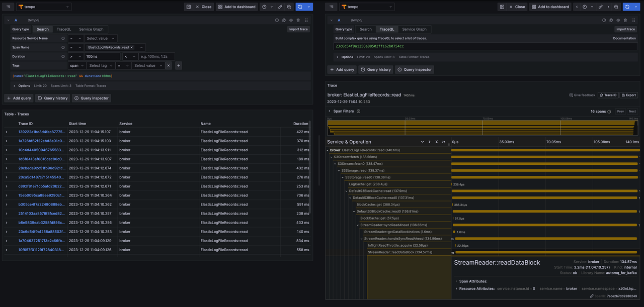Switch to Service Graph tab in left pane
The height and width of the screenshot is (307, 644).
click(x=91, y=29)
